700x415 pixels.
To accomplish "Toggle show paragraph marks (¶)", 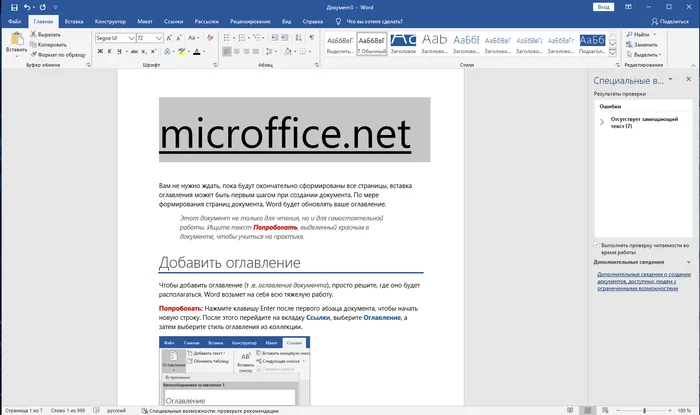I will pos(312,38).
